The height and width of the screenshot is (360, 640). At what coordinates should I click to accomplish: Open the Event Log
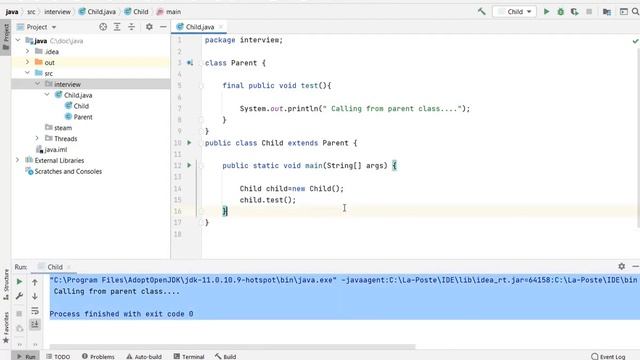click(x=608, y=356)
